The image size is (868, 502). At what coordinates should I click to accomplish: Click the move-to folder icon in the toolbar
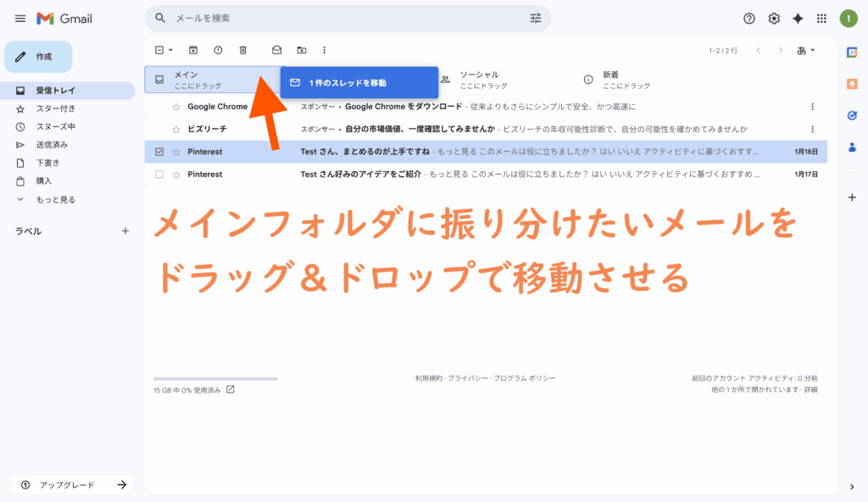pyautogui.click(x=301, y=51)
